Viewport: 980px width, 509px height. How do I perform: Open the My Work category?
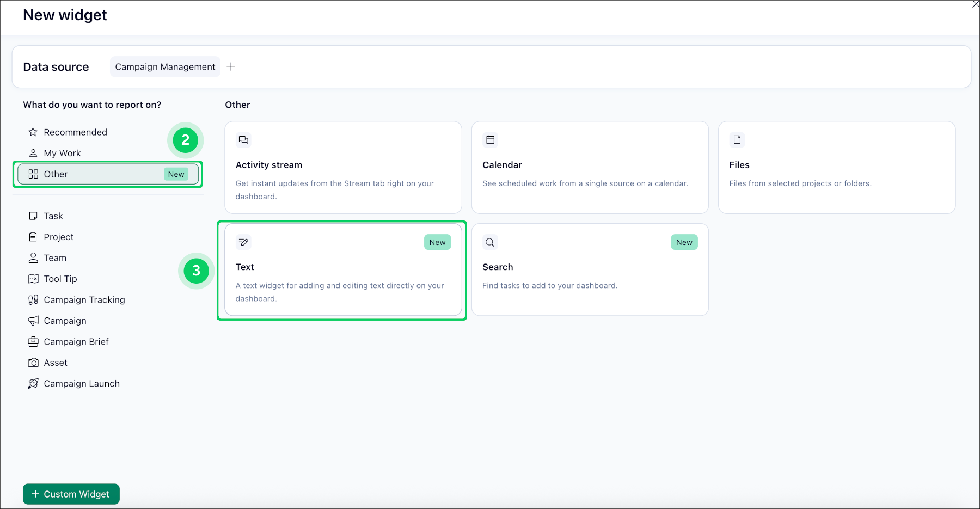pyautogui.click(x=62, y=154)
